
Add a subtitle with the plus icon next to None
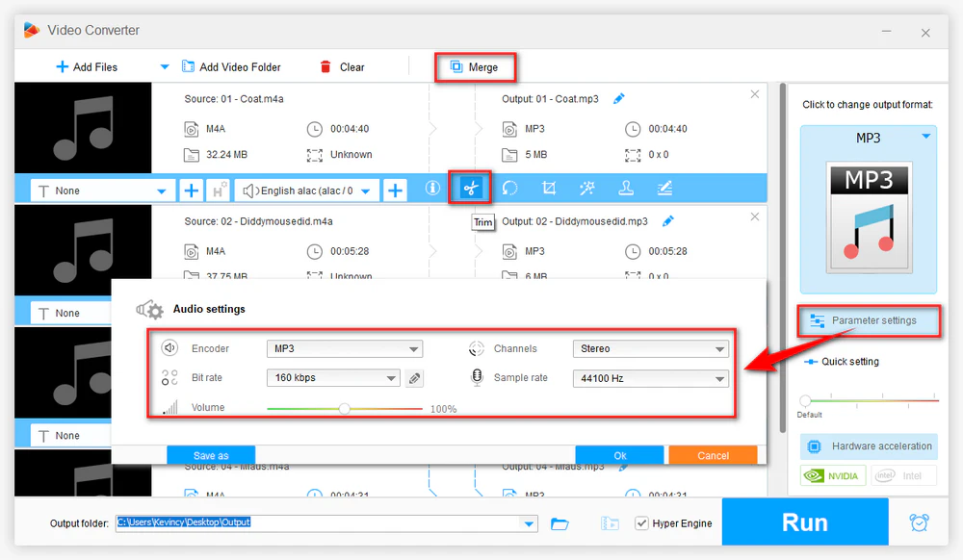coord(191,191)
